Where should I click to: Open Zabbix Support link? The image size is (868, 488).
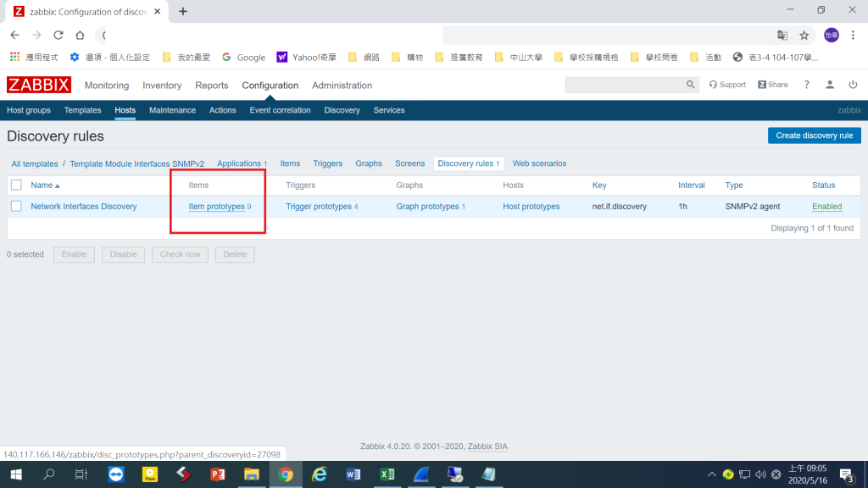pyautogui.click(x=727, y=85)
